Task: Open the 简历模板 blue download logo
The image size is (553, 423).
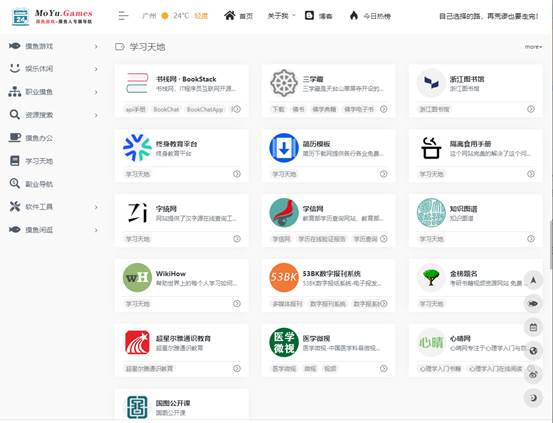Action: (x=284, y=148)
